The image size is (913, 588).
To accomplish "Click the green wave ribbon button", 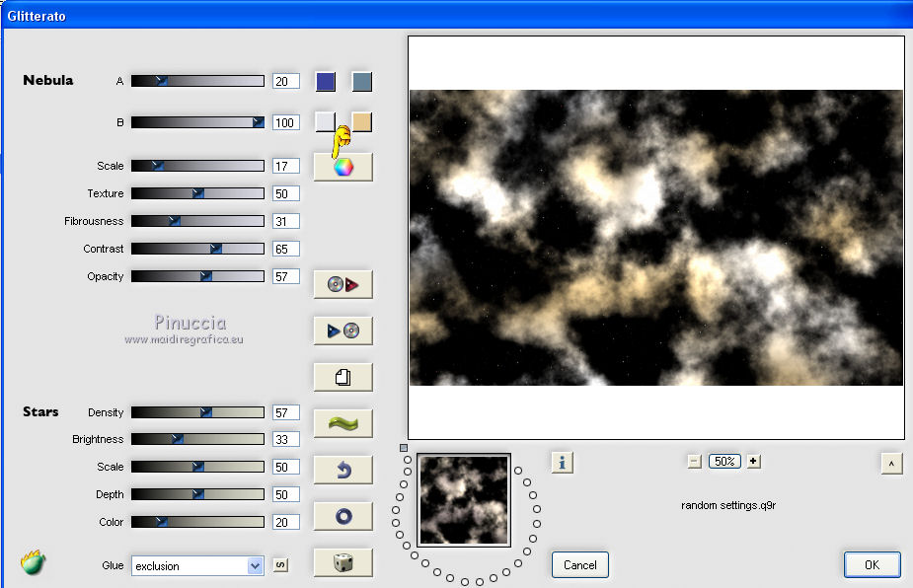I will pos(342,423).
